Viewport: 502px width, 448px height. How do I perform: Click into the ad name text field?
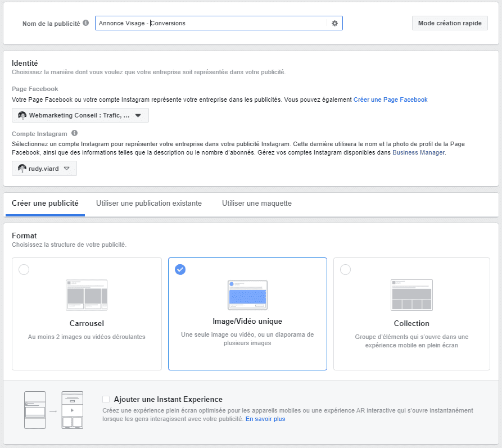pyautogui.click(x=211, y=23)
